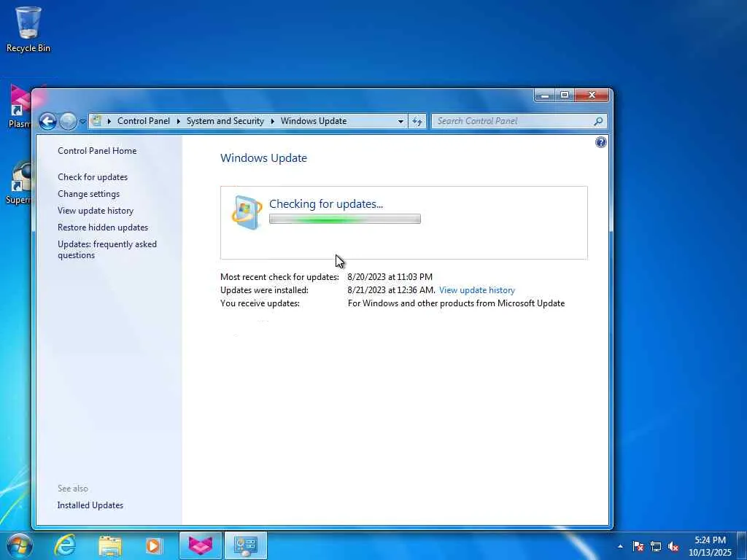Click the Windows Update page heading
Image resolution: width=747 pixels, height=560 pixels.
tap(263, 158)
